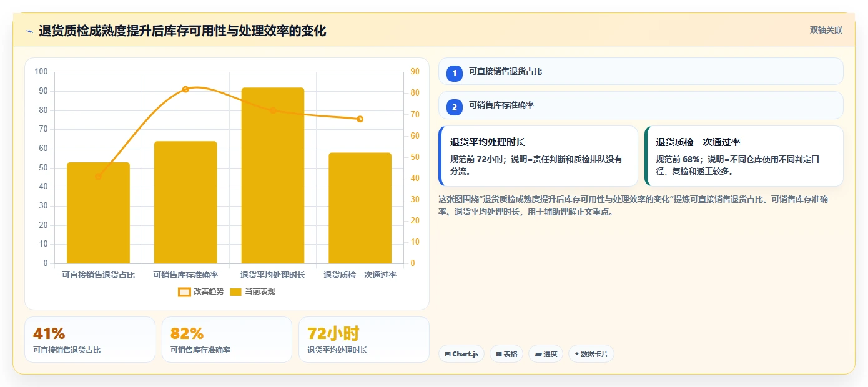This screenshot has height=387, width=868.
Task: Toggle the 改善趋势 legend item
Action: coord(201,291)
